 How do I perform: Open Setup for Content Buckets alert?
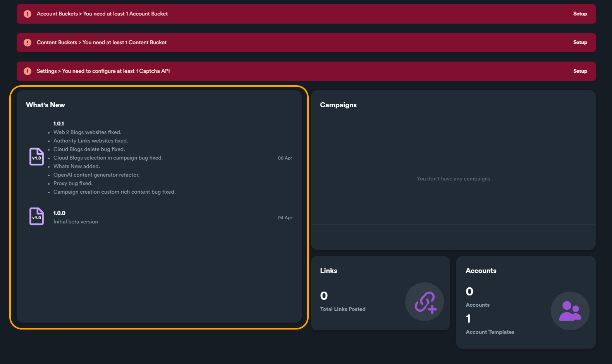pyautogui.click(x=580, y=43)
